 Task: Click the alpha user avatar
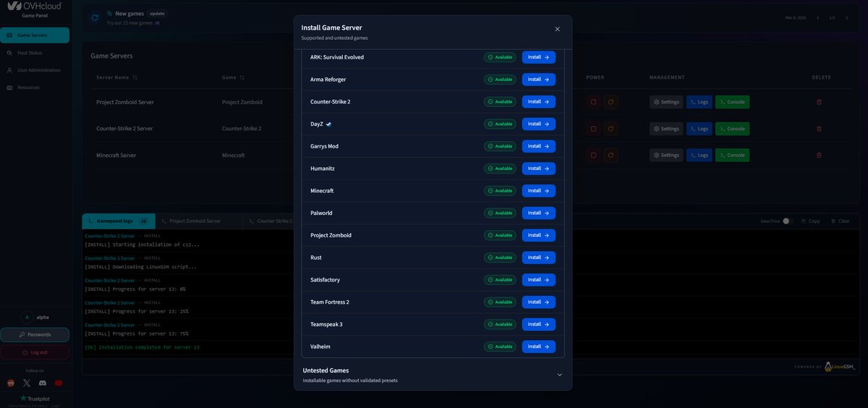27,317
